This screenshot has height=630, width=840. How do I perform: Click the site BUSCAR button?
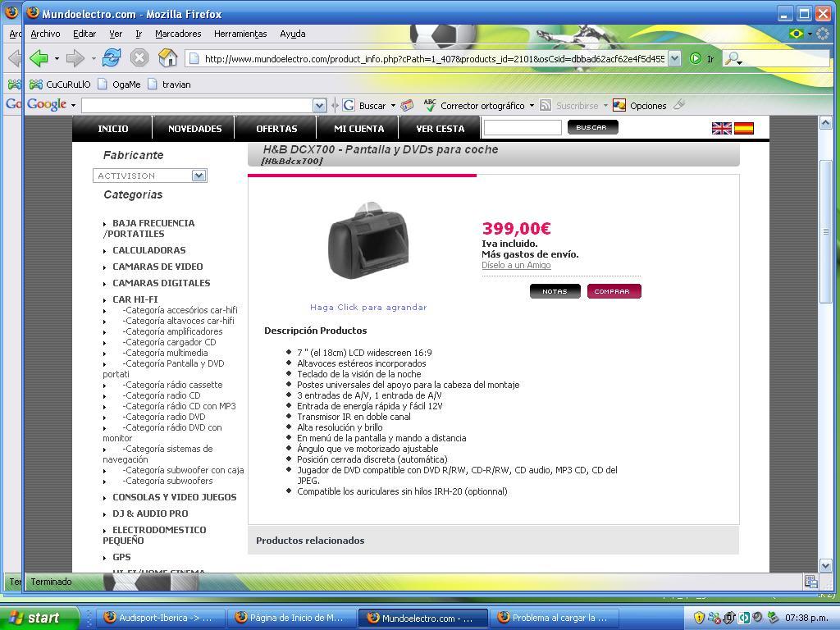(x=592, y=127)
